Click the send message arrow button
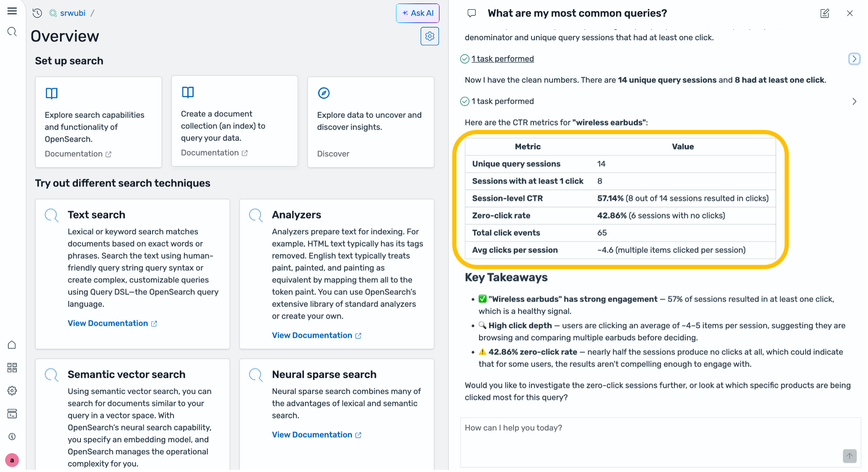 pyautogui.click(x=850, y=456)
